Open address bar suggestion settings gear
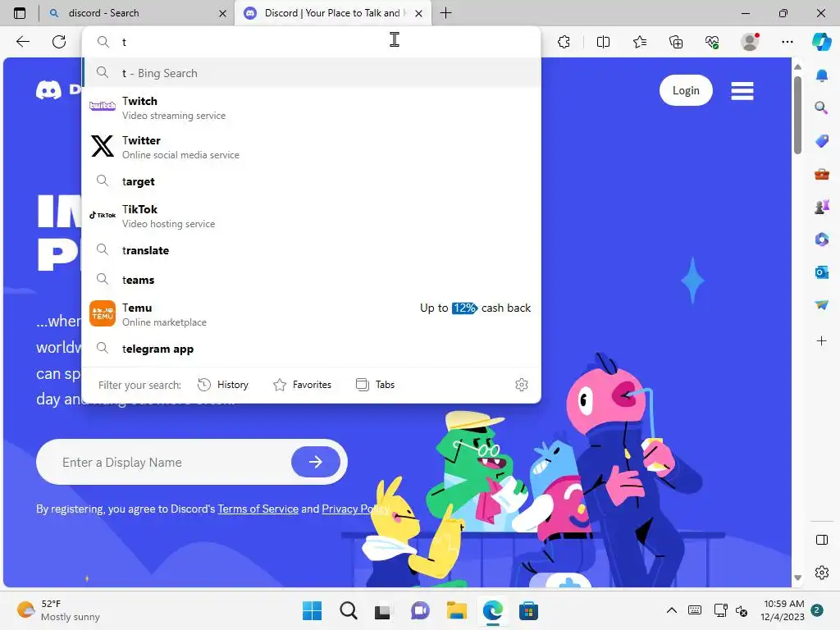This screenshot has width=840, height=630. [x=521, y=385]
